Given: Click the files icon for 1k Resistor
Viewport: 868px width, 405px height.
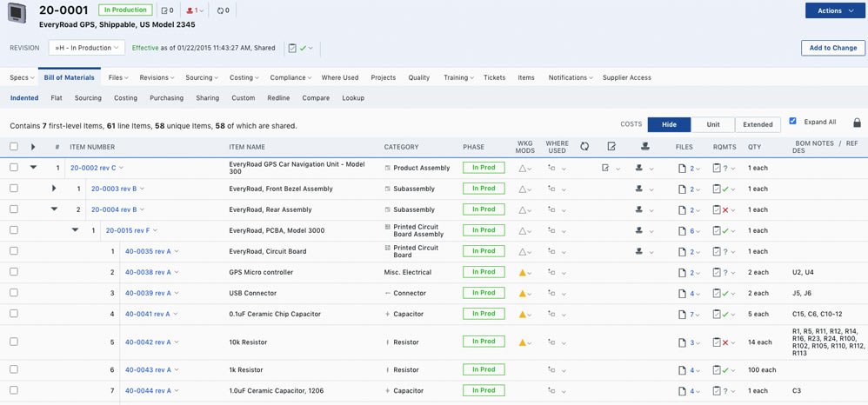Looking at the screenshot, I should point(683,370).
